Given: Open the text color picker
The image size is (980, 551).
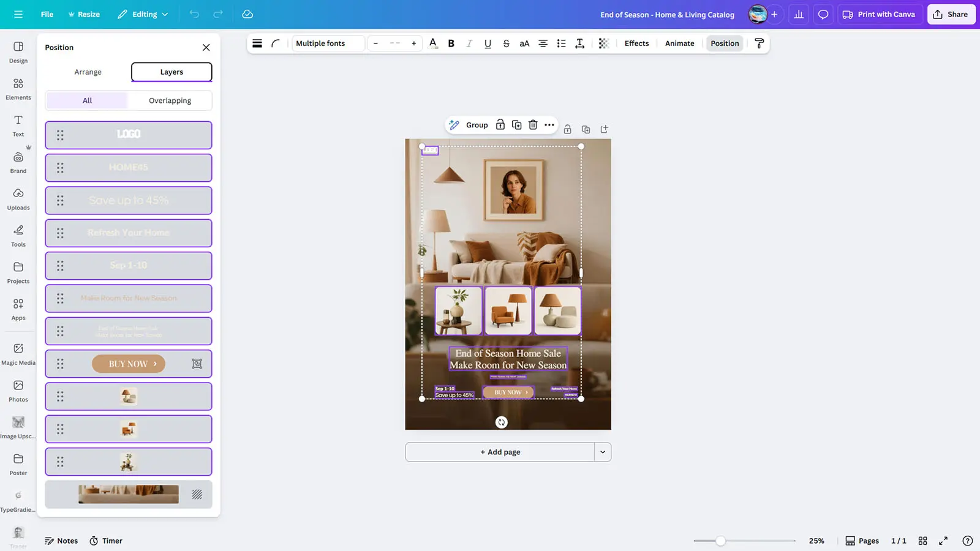Looking at the screenshot, I should coord(433,43).
